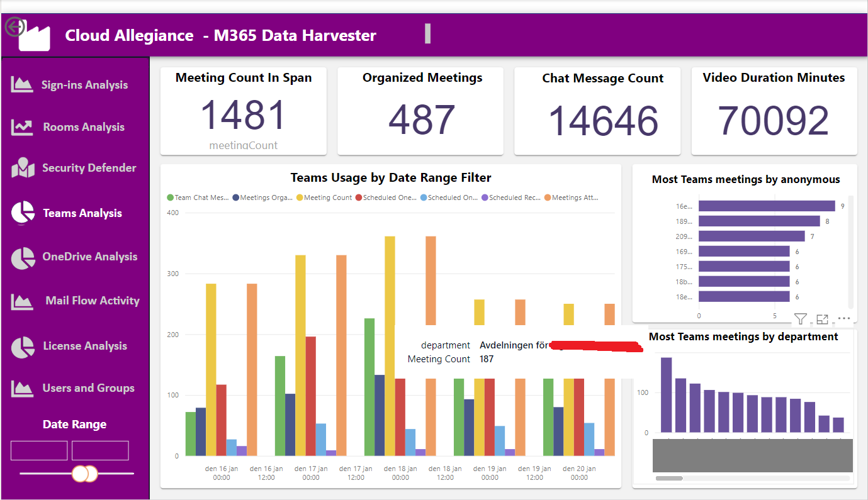Viewport: 868px width, 500px height.
Task: Click the Date Range start date field
Action: (x=39, y=450)
